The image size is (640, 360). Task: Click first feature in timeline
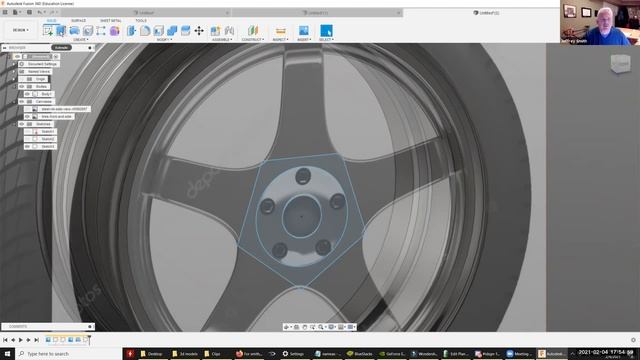click(x=48, y=340)
